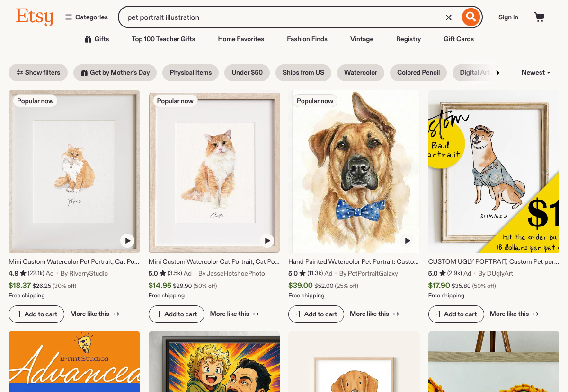The width and height of the screenshot is (568, 392).
Task: Clear the search field with X icon
Action: 449,17
